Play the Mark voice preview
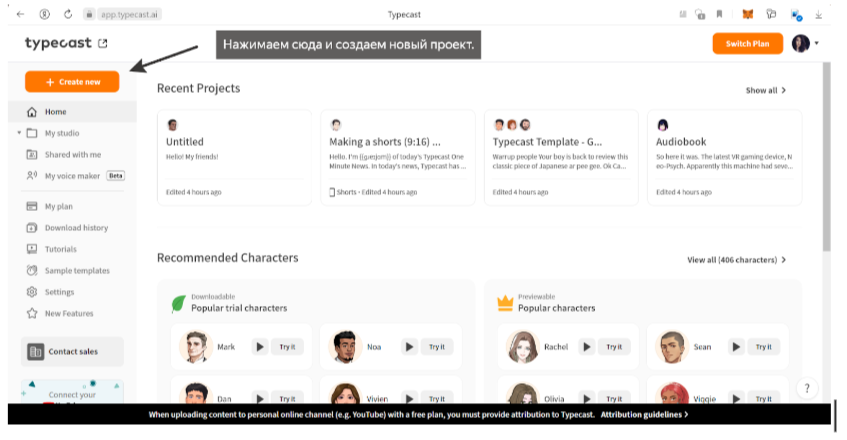Image resolution: width=847 pixels, height=440 pixels. [x=260, y=347]
